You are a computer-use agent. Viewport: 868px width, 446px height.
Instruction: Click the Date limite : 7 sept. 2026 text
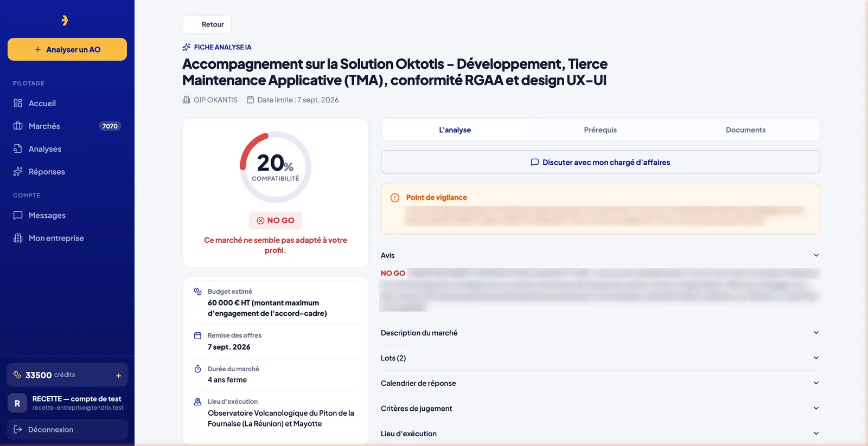(298, 100)
